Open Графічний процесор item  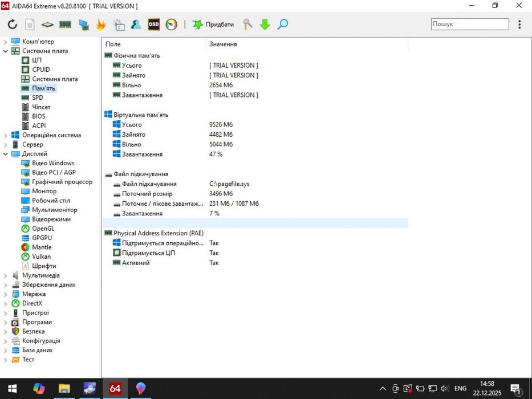click(62, 182)
